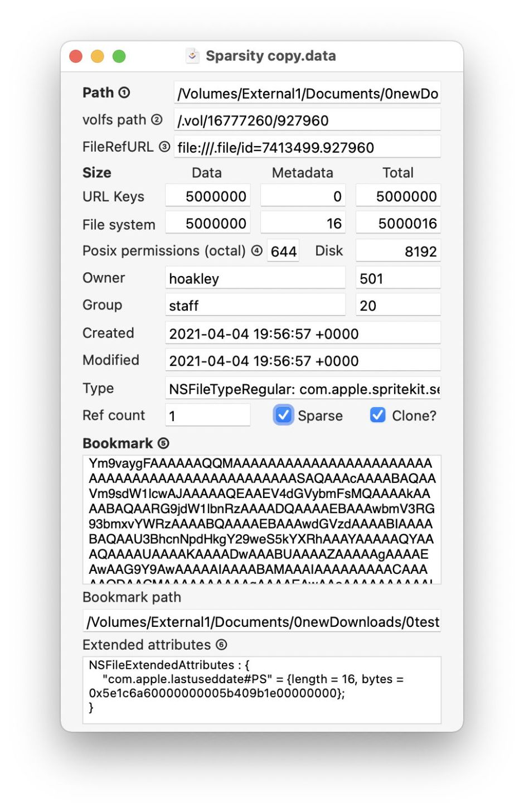Click the circled 5 icon beside Bookmark
This screenshot has width=524, height=812.
pyautogui.click(x=163, y=443)
